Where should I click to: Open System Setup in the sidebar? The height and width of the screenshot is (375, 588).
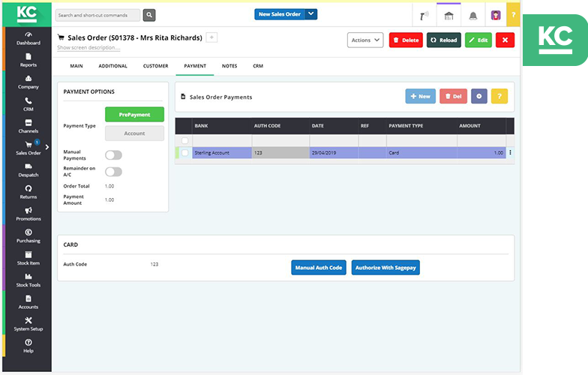coord(28,324)
